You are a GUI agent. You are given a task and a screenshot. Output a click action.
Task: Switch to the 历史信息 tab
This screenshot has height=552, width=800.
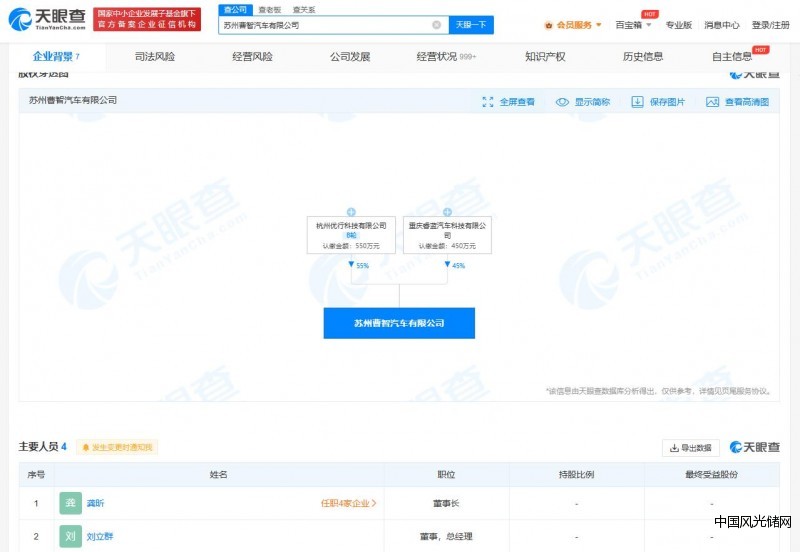pyautogui.click(x=642, y=57)
